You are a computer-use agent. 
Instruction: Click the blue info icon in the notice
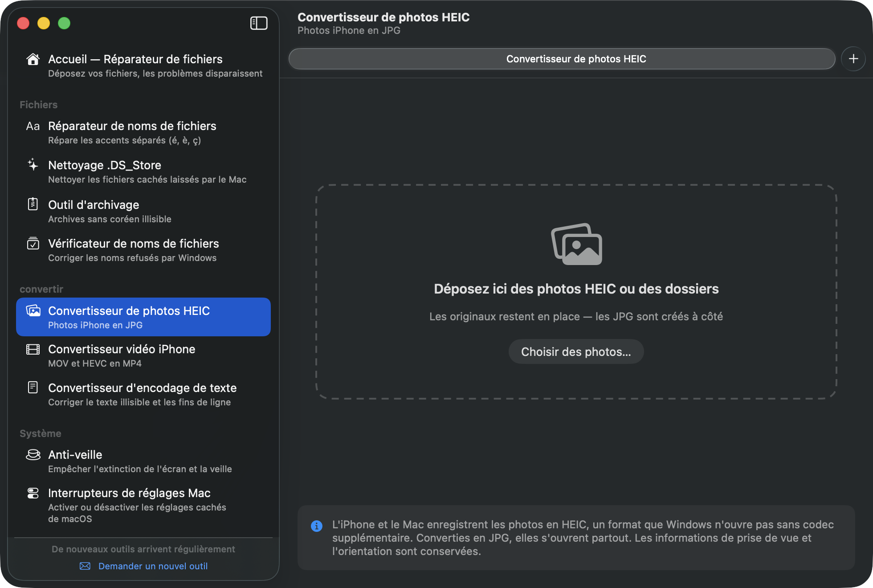[317, 526]
